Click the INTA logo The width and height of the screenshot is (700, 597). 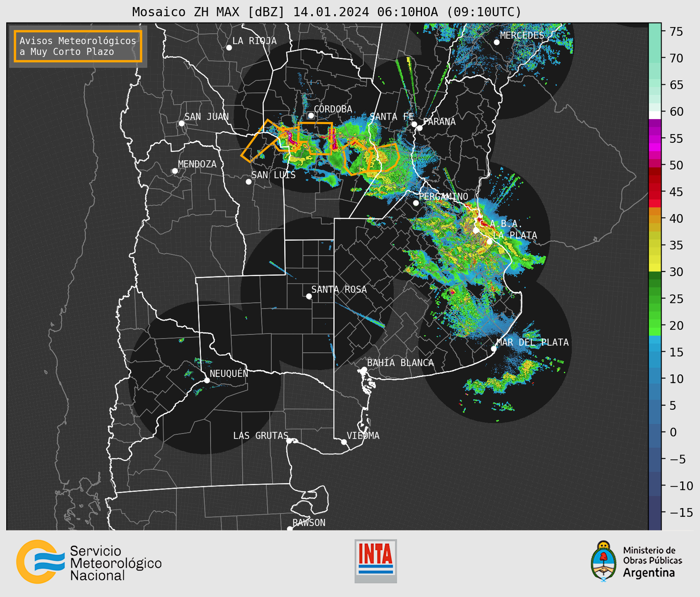(376, 561)
